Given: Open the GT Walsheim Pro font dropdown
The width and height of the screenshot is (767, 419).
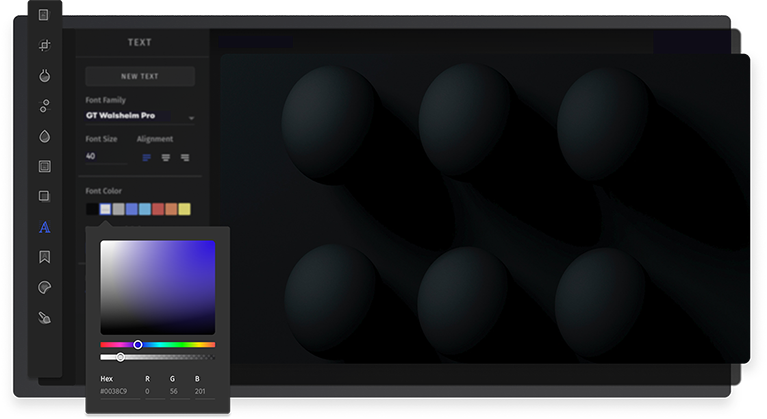Looking at the screenshot, I should pyautogui.click(x=140, y=116).
